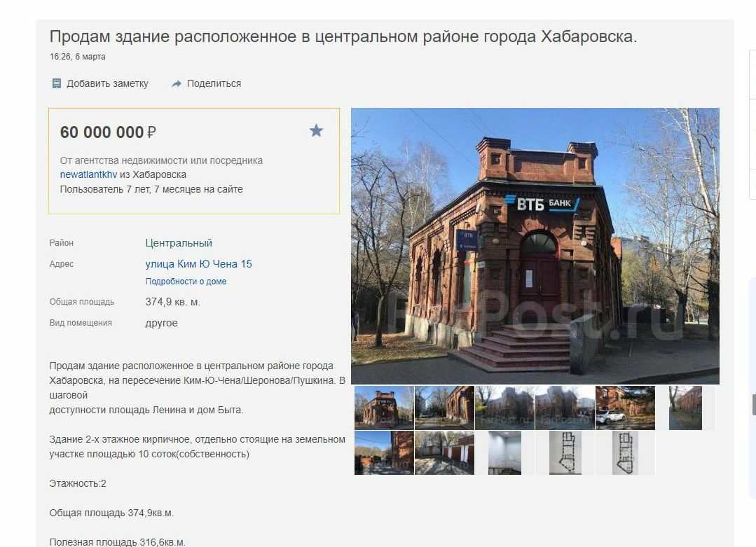Viewport: 756px width, 547px height.
Task: Open last floor plan thumbnail
Action: pyautogui.click(x=625, y=453)
